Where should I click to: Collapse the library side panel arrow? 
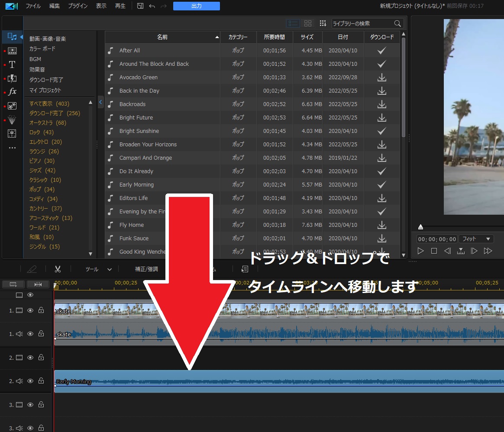coord(100,103)
